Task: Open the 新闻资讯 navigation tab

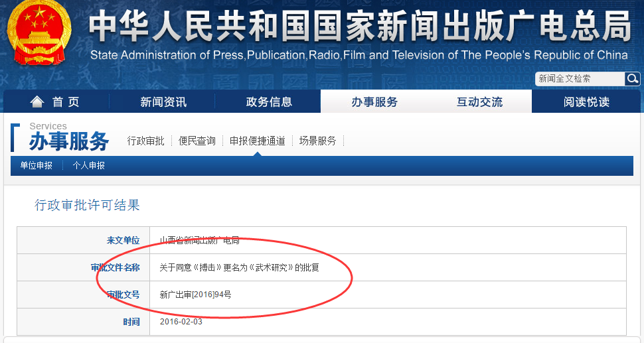Action: [x=163, y=102]
